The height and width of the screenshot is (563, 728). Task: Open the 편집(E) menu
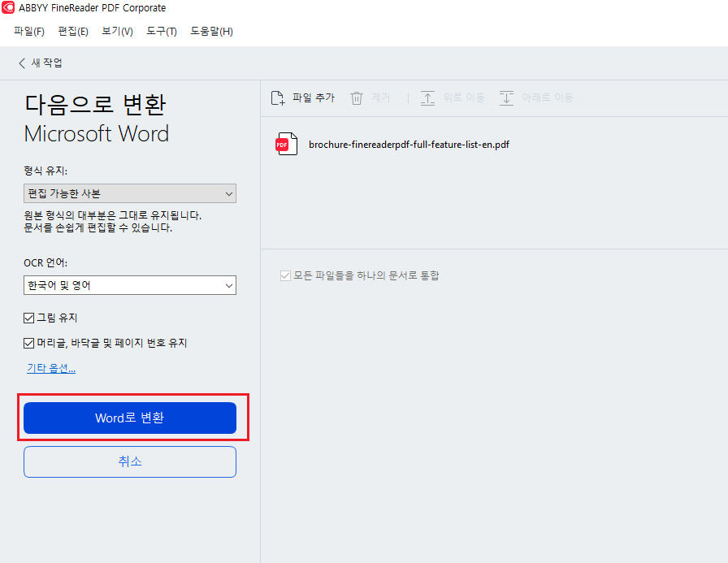point(73,31)
